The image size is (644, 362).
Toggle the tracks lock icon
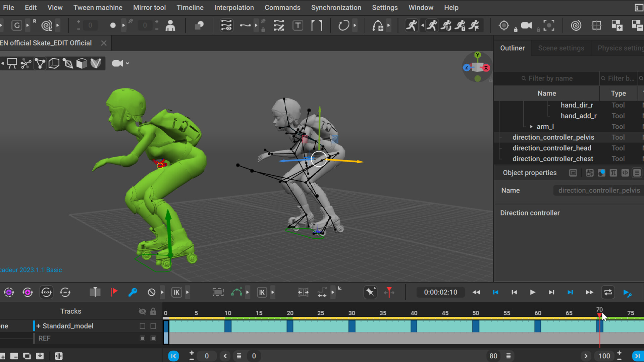153,311
